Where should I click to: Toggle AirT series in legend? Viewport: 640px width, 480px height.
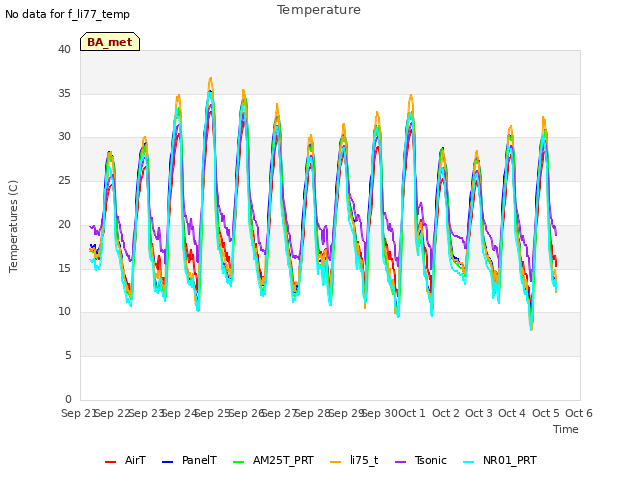click(125, 460)
